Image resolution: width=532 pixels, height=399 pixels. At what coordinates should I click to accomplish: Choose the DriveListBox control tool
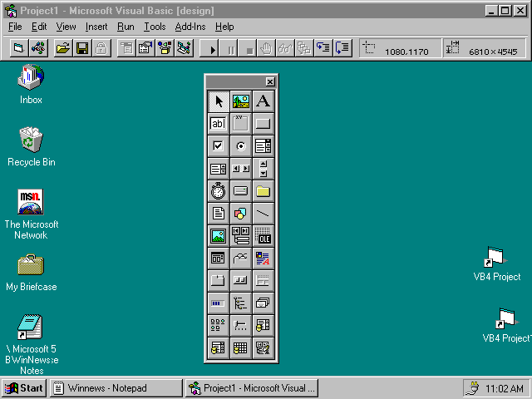(x=241, y=191)
